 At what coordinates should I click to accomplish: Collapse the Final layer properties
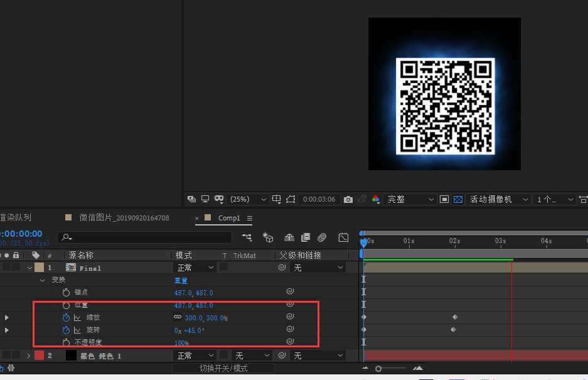(29, 268)
